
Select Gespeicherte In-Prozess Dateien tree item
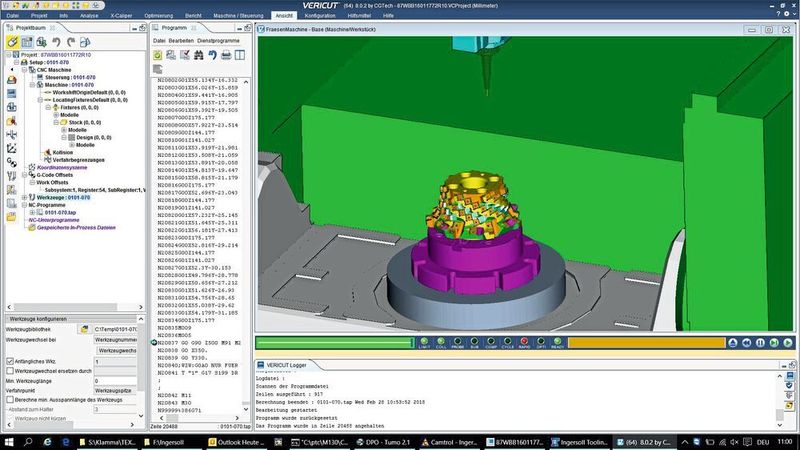(76, 228)
